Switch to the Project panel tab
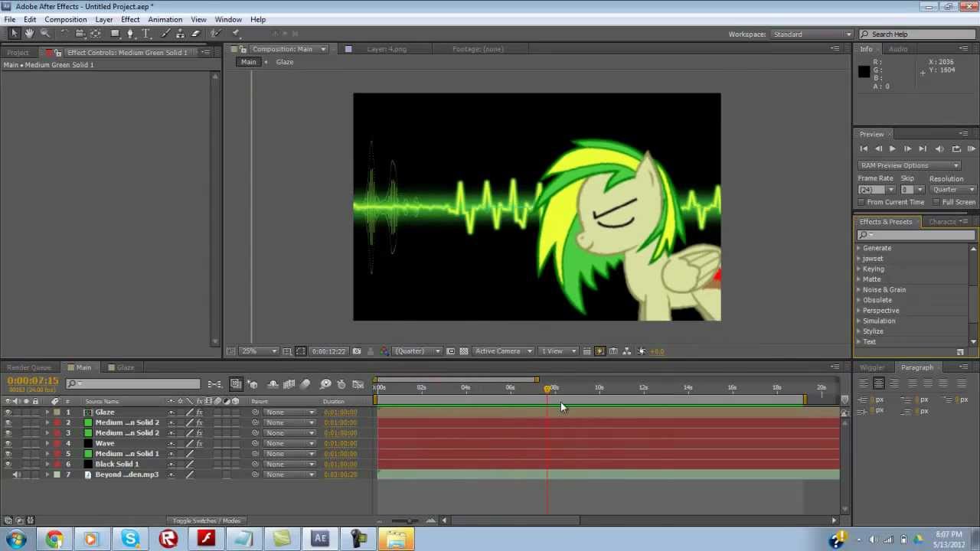Screen dimensions: 980x551 pos(18,53)
